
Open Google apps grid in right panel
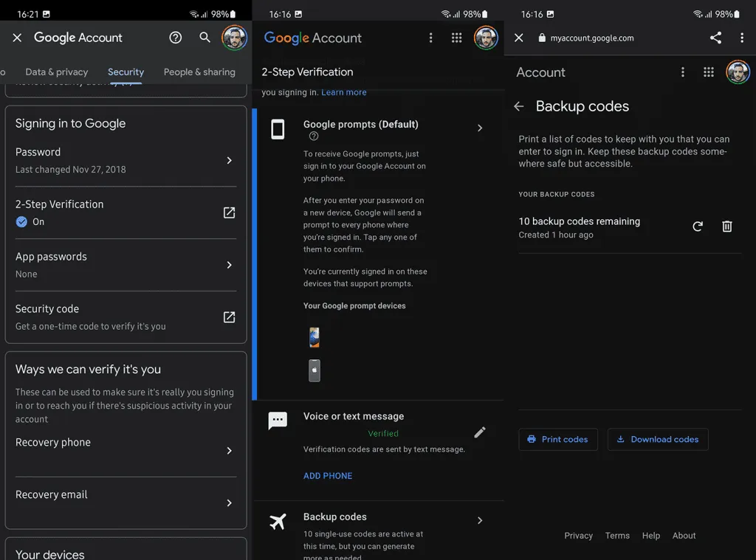point(709,72)
